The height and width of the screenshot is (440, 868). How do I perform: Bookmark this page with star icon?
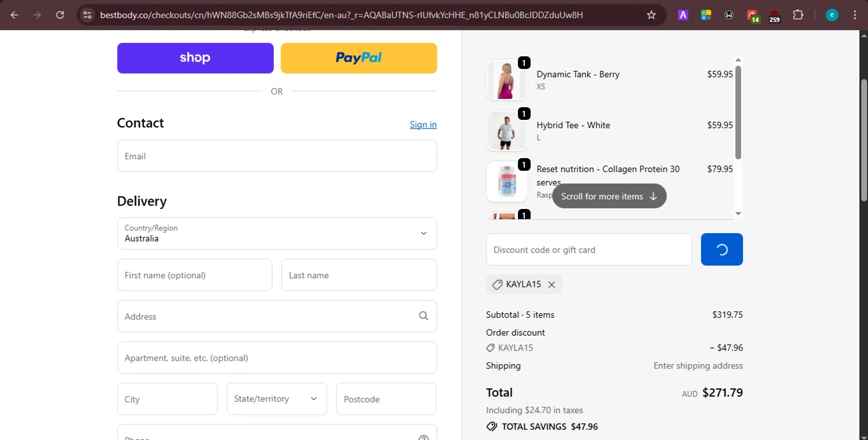pyautogui.click(x=651, y=15)
